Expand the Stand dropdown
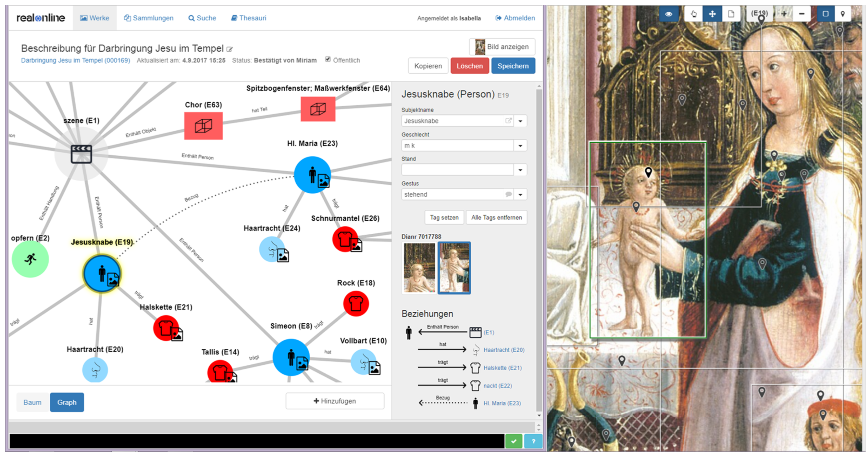 pos(520,170)
